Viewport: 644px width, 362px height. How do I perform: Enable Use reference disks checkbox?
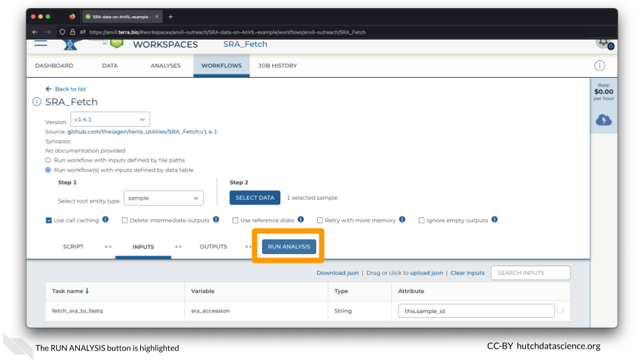pos(235,221)
